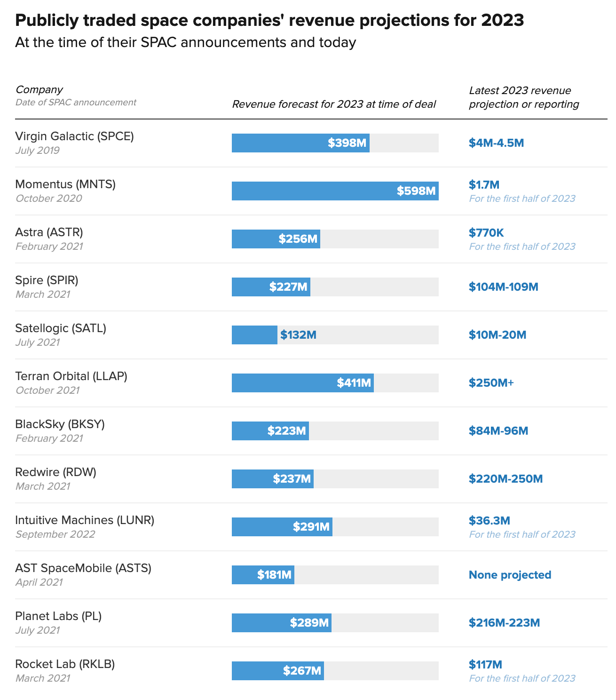Click the 'Company' column header
Image resolution: width=616 pixels, height=700 pixels.
tap(39, 90)
